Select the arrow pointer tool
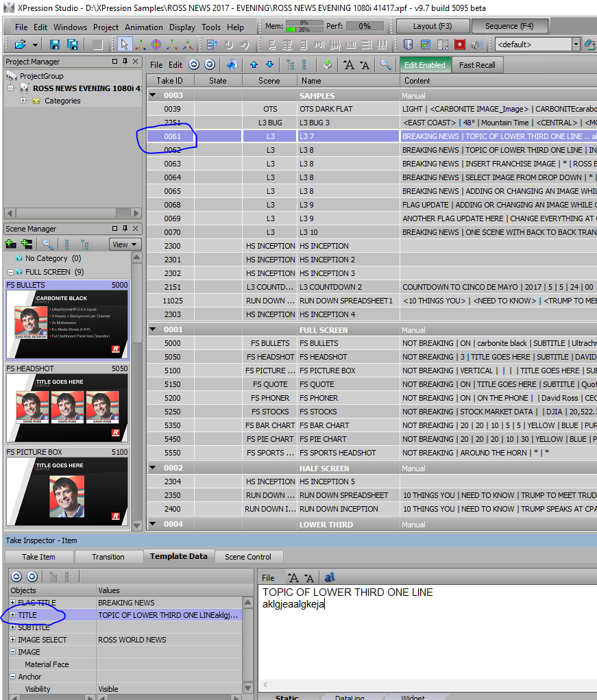The width and height of the screenshot is (597, 700). click(x=124, y=45)
